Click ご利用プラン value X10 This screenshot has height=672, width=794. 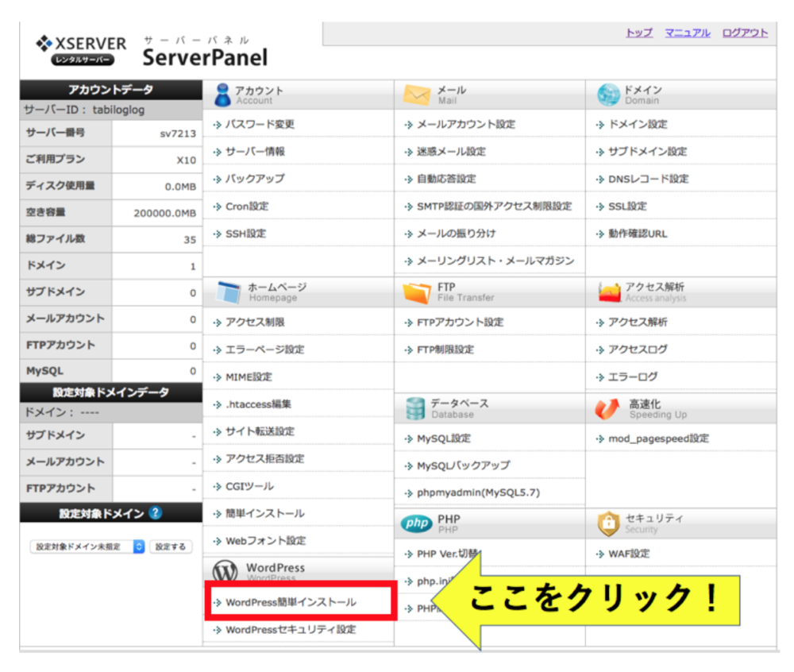(187, 160)
